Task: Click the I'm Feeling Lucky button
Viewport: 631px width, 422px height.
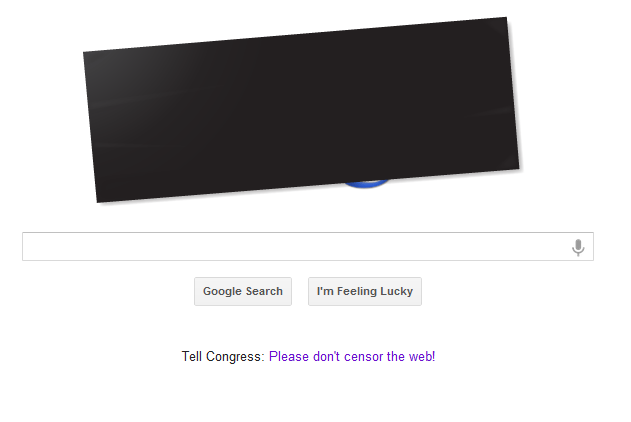Action: point(365,291)
